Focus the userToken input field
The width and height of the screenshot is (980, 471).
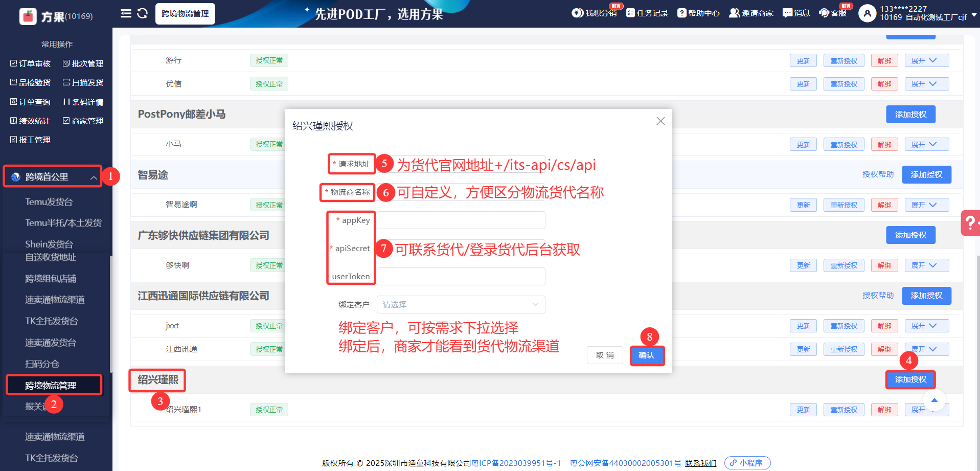click(x=461, y=277)
